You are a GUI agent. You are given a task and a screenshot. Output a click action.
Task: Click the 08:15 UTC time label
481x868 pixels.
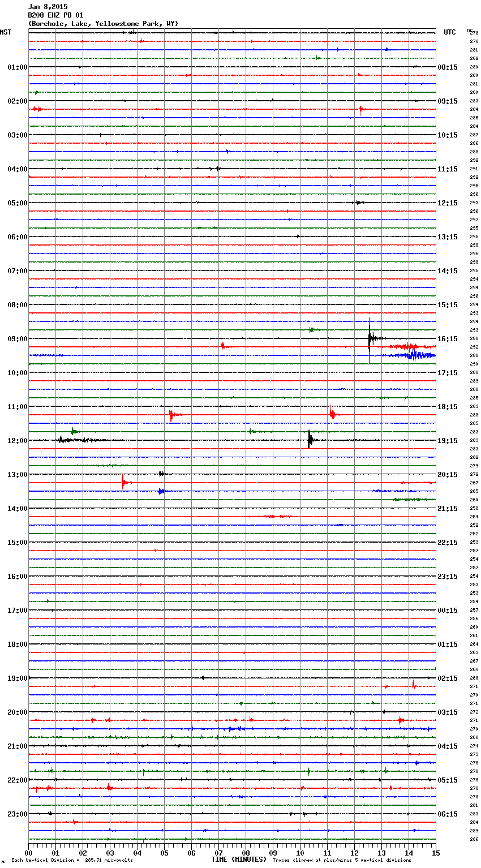[448, 67]
